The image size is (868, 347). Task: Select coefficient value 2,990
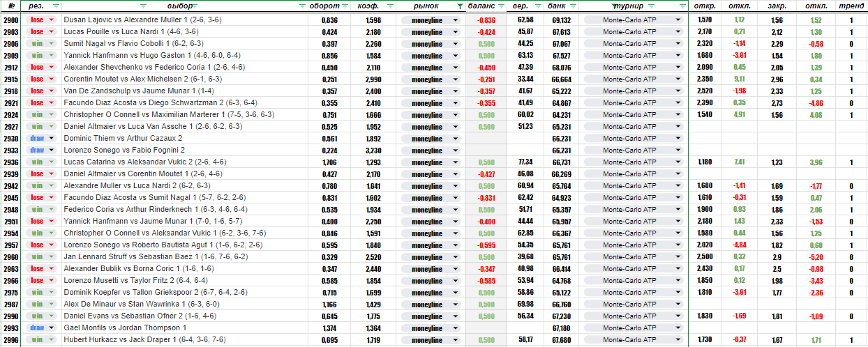373,79
